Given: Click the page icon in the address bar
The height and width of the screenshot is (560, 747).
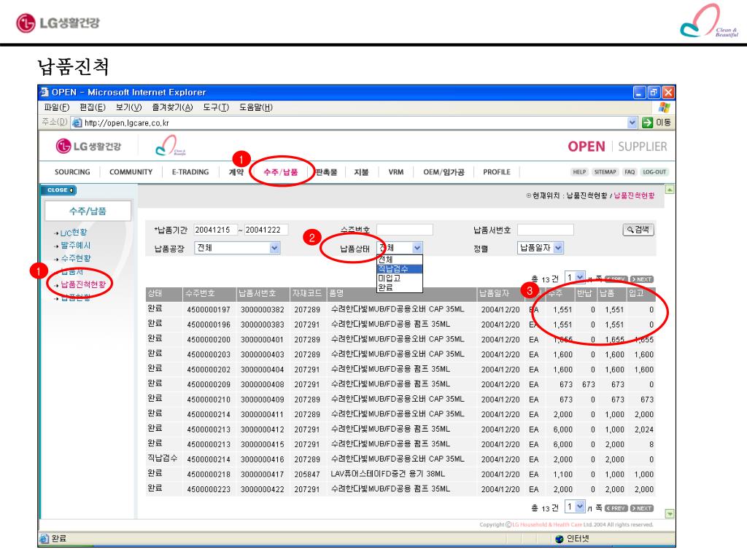Looking at the screenshot, I should (77, 122).
